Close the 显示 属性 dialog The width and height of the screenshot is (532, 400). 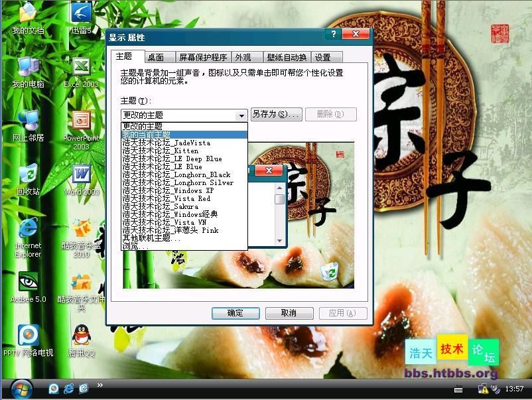[x=356, y=34]
